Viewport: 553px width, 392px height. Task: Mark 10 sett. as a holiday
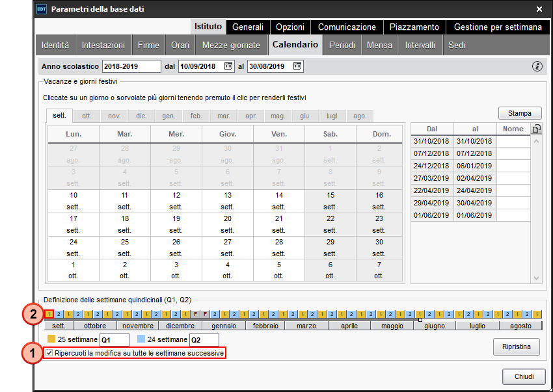(x=74, y=201)
